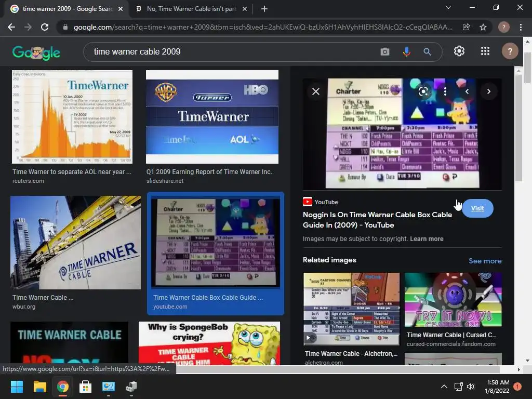532x399 pixels.
Task: Open the Reuters TimeWarner stock chart image
Action: coord(72,117)
